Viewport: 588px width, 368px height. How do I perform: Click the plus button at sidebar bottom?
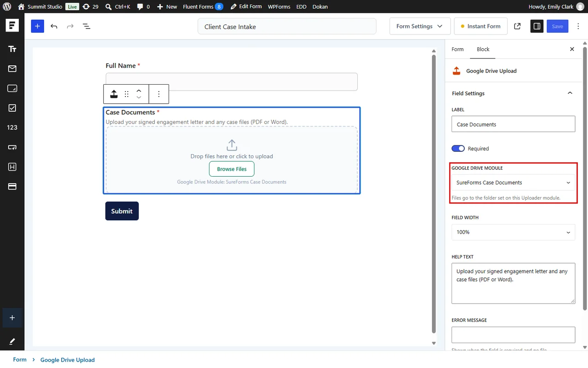click(12, 318)
